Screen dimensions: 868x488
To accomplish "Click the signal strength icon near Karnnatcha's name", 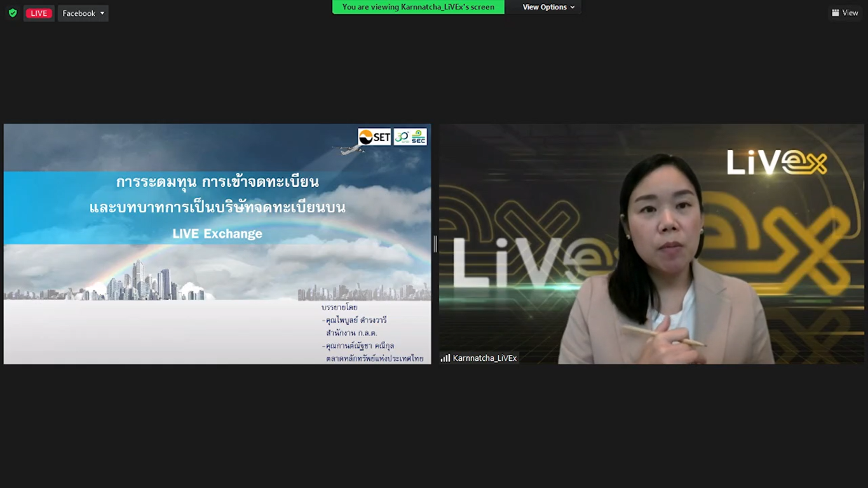I will 445,358.
